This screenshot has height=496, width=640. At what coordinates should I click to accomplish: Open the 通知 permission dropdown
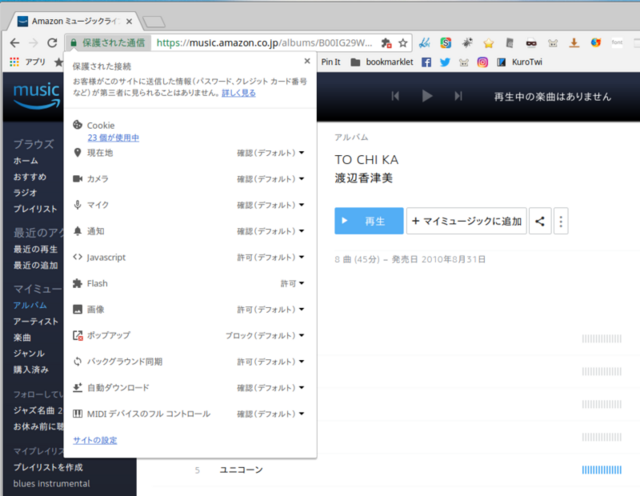pyautogui.click(x=271, y=231)
